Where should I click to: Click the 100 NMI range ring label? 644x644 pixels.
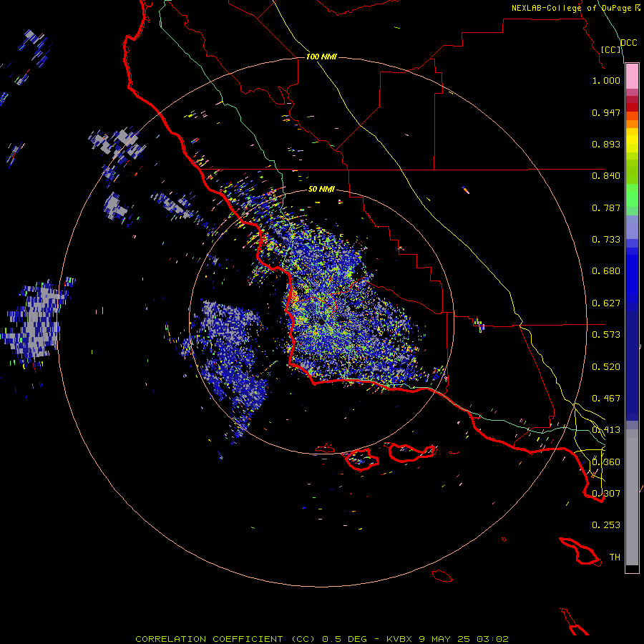(321, 57)
